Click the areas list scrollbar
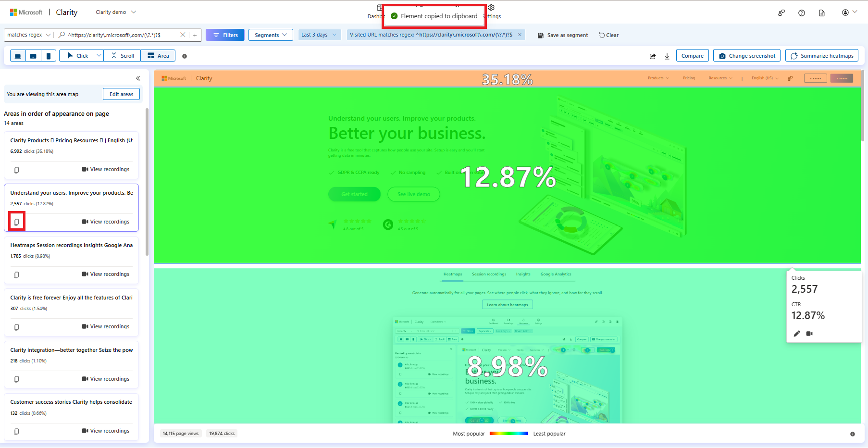Viewport: 868px width, 448px height. [147, 182]
